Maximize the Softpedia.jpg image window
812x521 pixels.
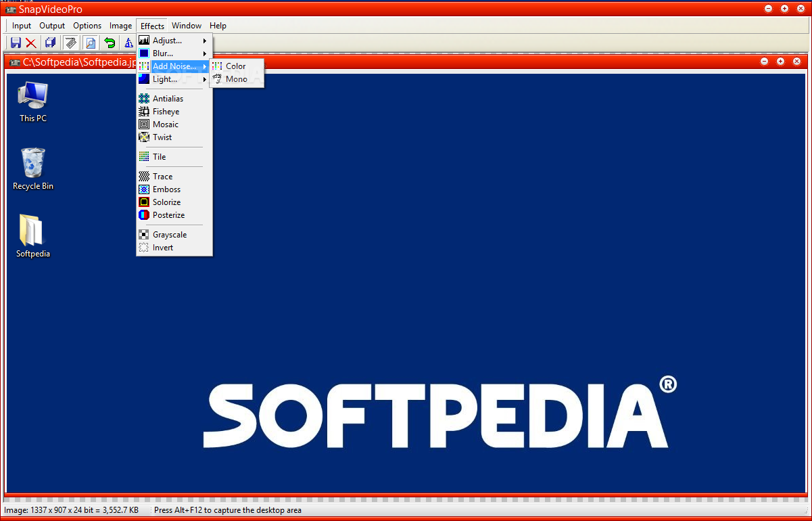[x=781, y=62]
